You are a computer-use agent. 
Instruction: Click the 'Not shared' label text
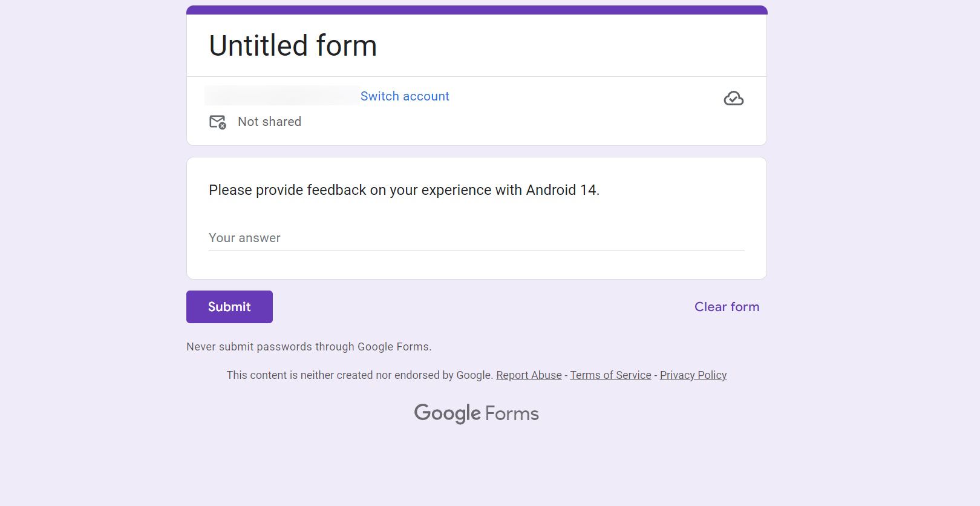pos(269,122)
